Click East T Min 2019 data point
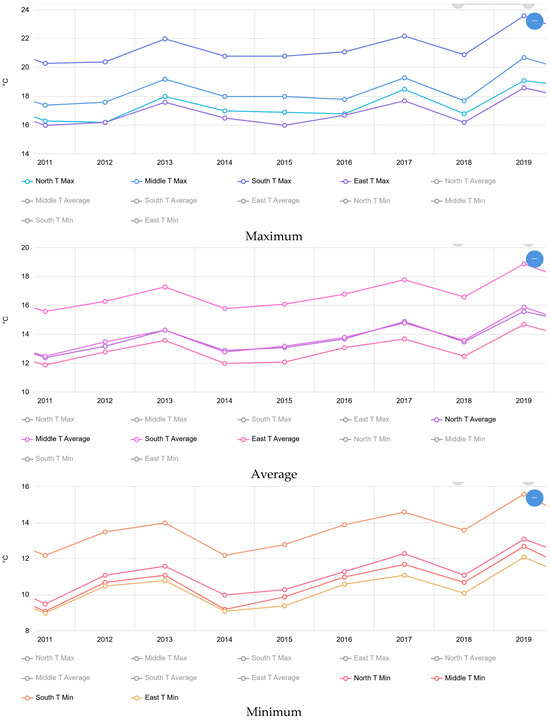The height and width of the screenshot is (721, 550). click(523, 557)
